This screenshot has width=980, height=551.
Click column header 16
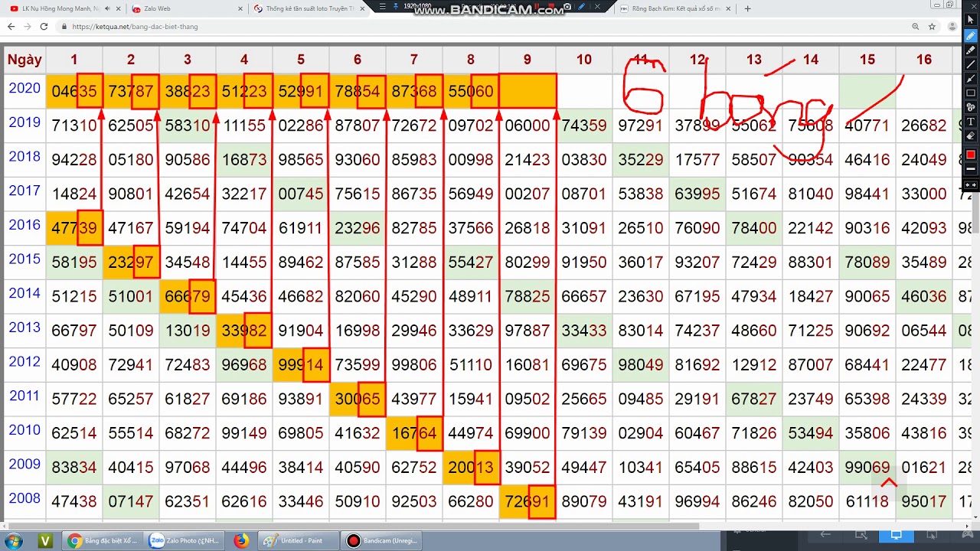[924, 59]
